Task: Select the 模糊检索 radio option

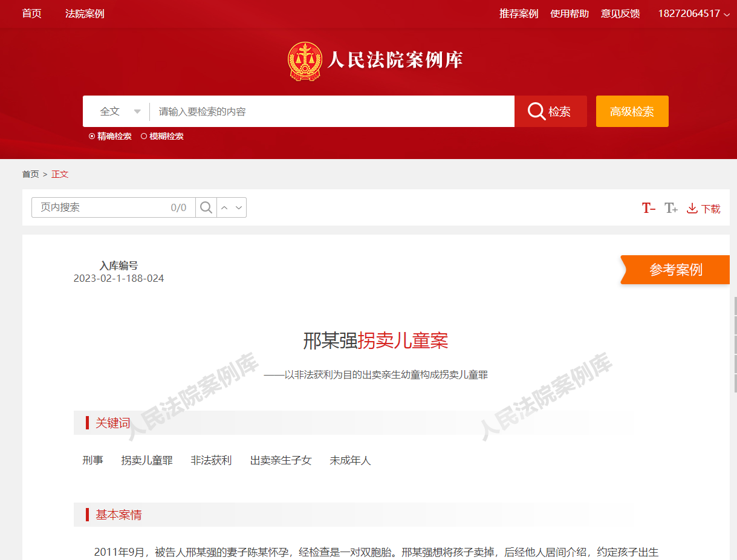Action: [144, 137]
